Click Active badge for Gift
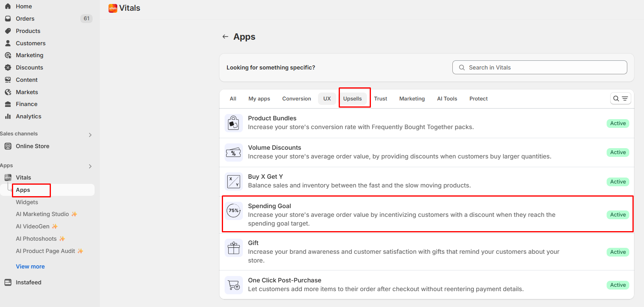The width and height of the screenshot is (644, 307). tap(618, 252)
